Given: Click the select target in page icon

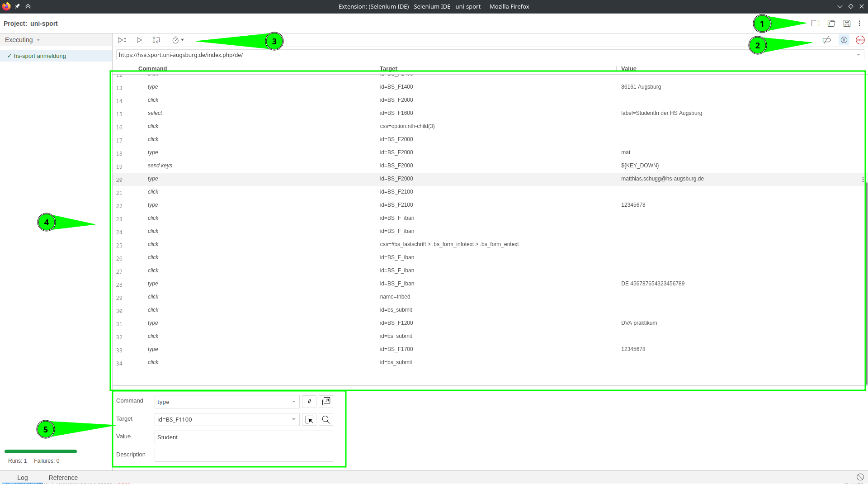Looking at the screenshot, I should click(309, 420).
